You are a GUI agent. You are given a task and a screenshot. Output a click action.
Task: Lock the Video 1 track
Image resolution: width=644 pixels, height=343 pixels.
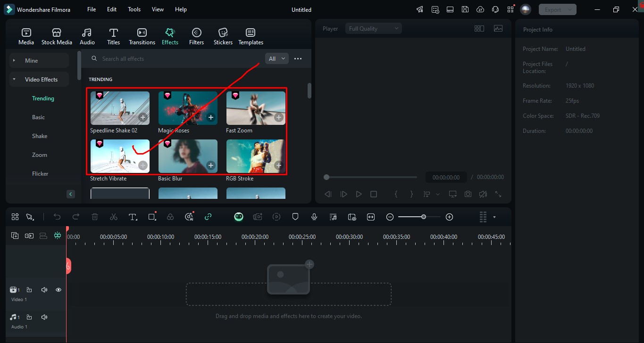[29, 290]
